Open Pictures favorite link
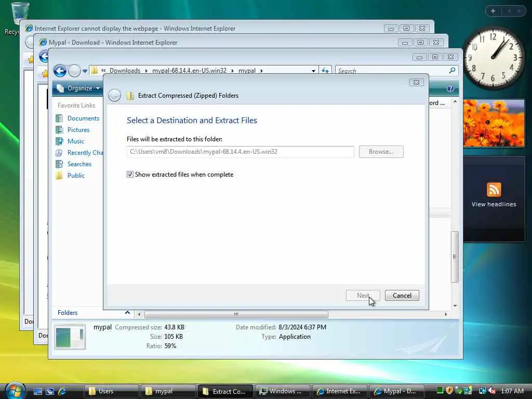 (x=78, y=130)
